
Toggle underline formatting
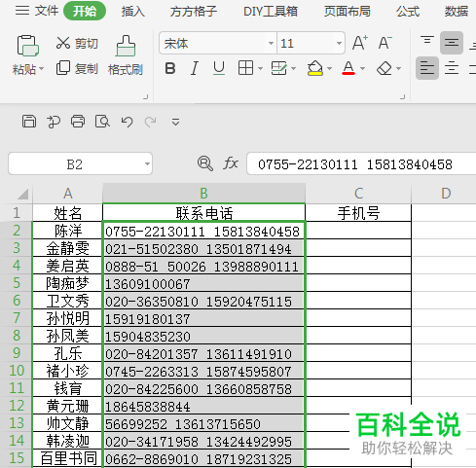219,69
